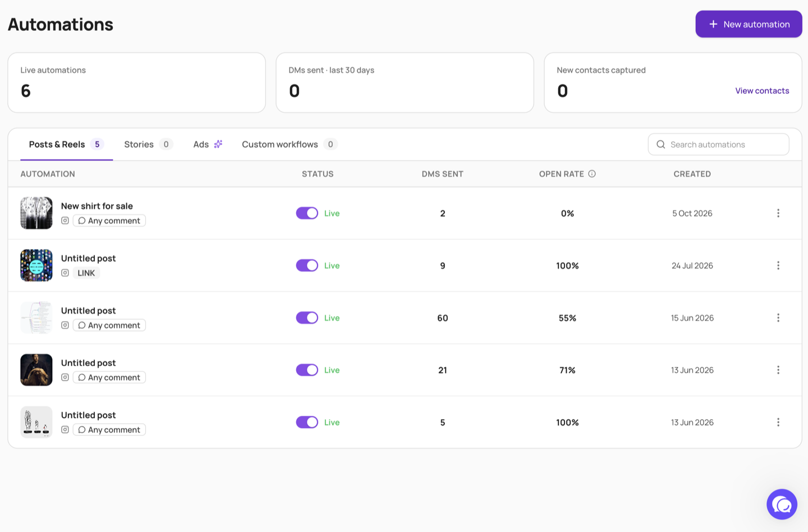Click the Live automations card
This screenshot has height=532, width=808.
click(136, 82)
